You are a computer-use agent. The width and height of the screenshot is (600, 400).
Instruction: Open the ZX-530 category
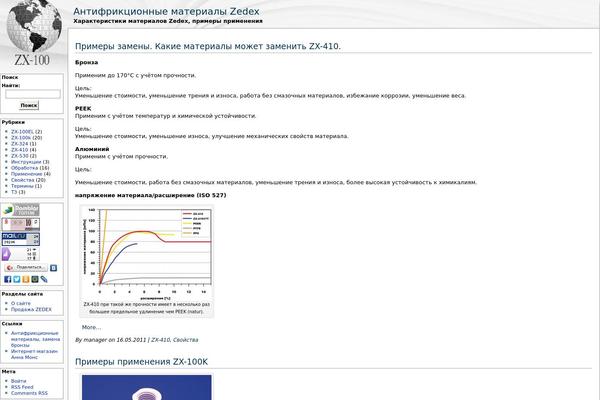pyautogui.click(x=20, y=156)
